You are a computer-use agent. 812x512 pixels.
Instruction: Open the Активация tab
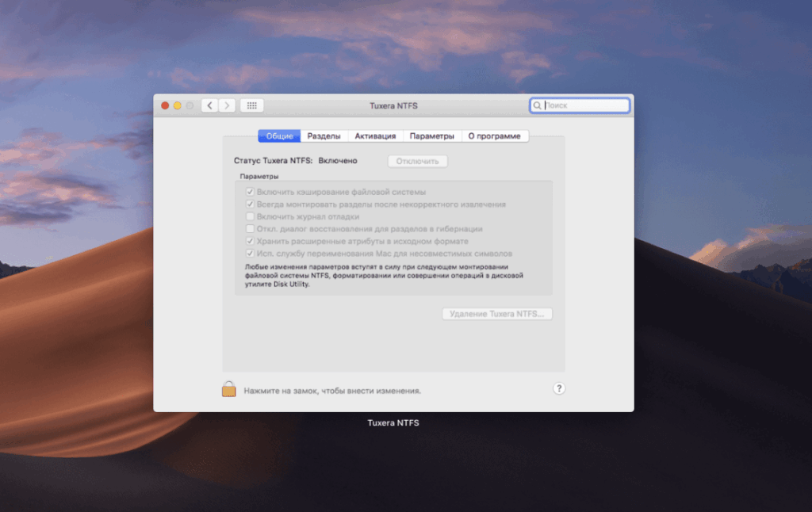pyautogui.click(x=375, y=136)
